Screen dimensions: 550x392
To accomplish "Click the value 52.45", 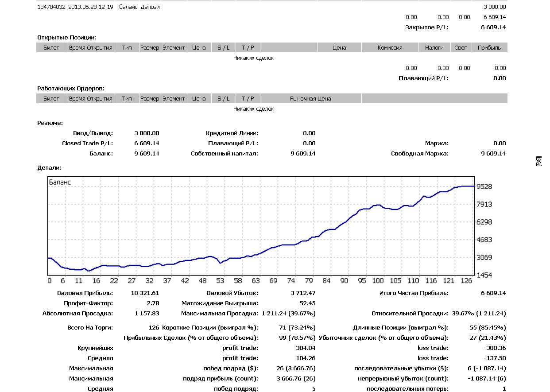I will pos(308,303).
